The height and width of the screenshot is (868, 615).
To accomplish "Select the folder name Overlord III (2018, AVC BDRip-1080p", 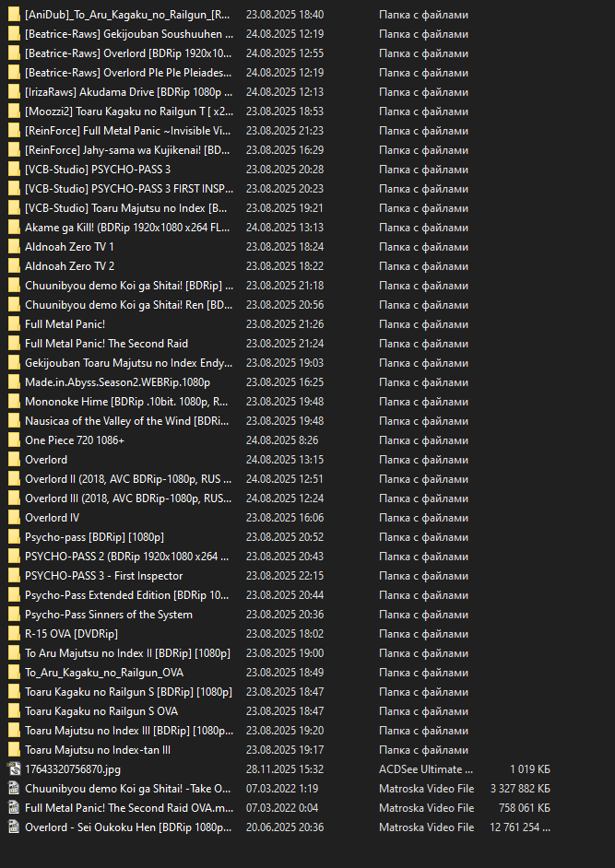I will [x=128, y=499].
